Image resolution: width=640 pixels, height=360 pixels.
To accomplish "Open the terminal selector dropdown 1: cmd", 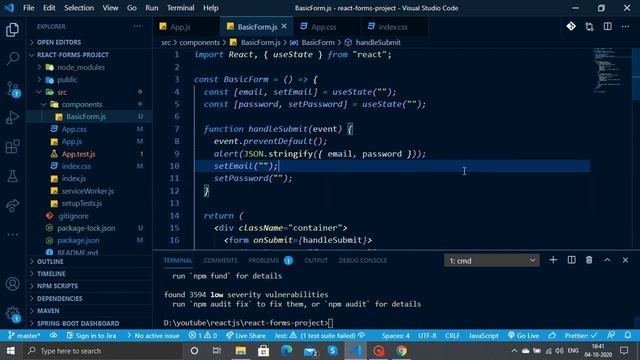I will [492, 260].
